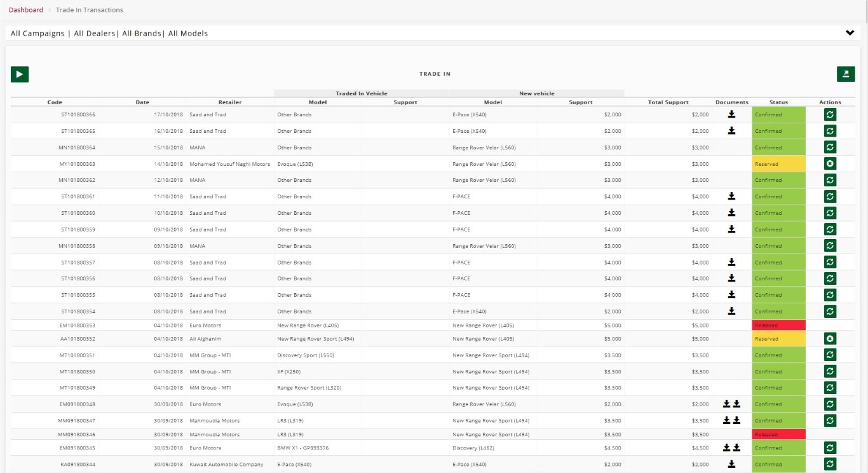This screenshot has width=868, height=473.
Task: Download first document of EM091800348
Action: (727, 404)
